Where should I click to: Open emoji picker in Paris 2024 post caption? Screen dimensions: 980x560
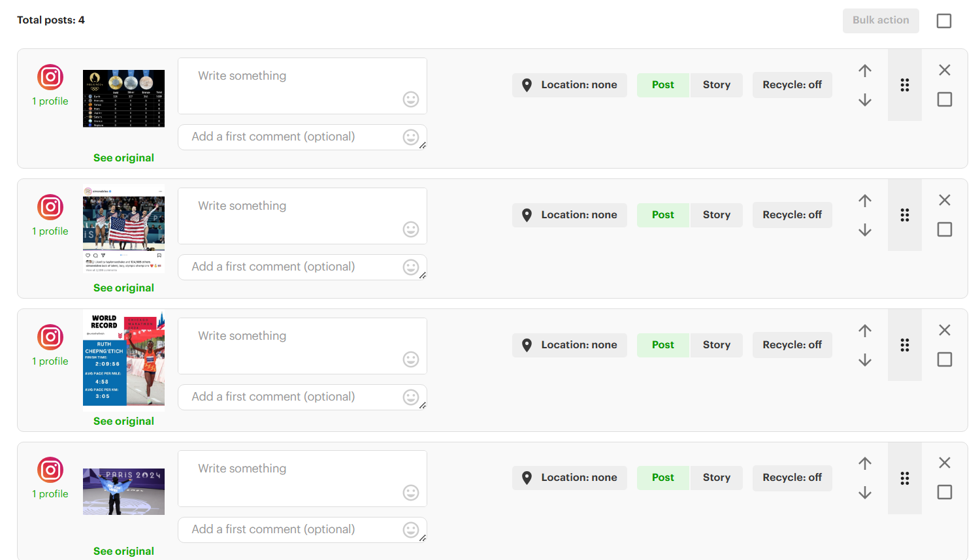click(x=411, y=493)
